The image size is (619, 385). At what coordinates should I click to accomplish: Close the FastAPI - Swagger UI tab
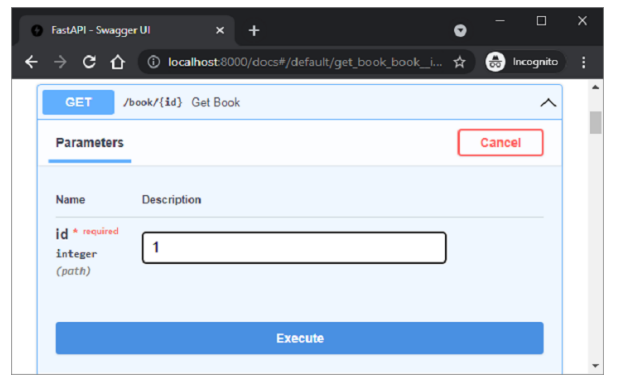tap(220, 30)
